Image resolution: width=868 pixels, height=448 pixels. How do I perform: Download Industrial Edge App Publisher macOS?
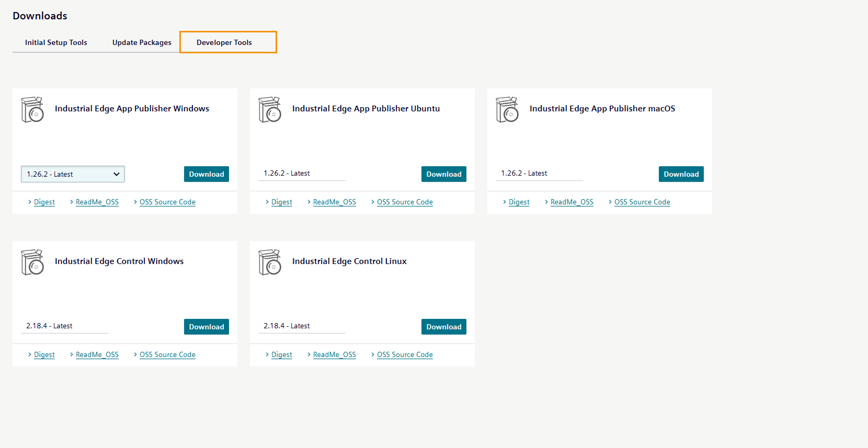[681, 174]
